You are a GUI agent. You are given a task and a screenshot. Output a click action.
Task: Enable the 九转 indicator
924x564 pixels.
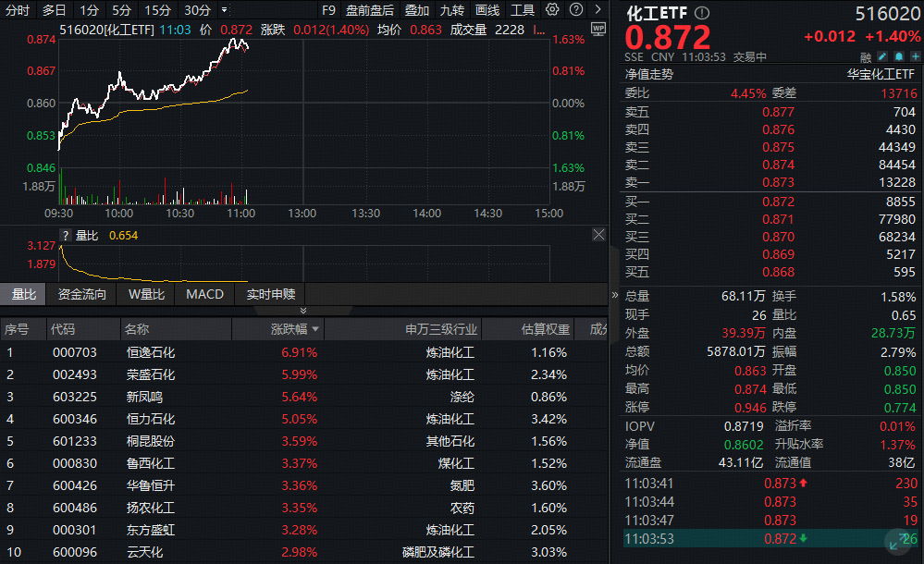(x=453, y=10)
